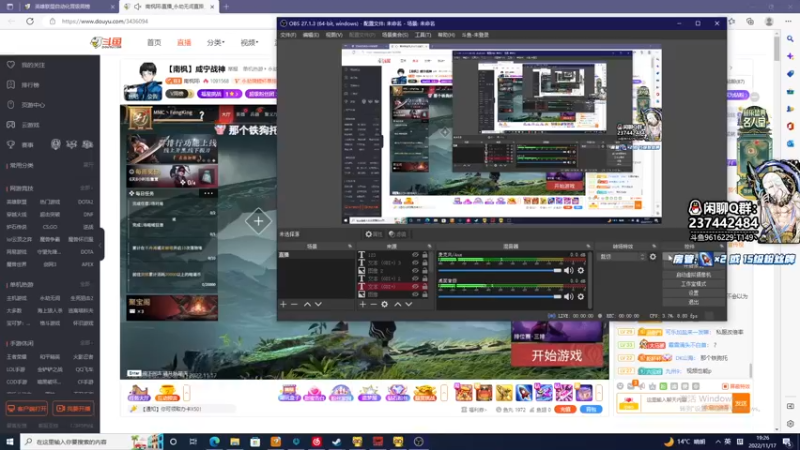This screenshot has height=450, width=800.
Task: Go to Douyu 首页 tab
Action: point(154,42)
